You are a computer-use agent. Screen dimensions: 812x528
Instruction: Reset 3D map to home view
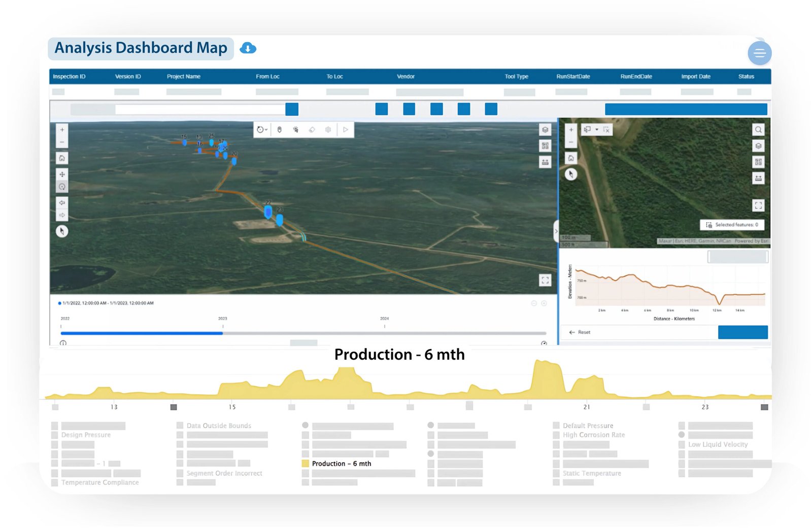point(62,158)
